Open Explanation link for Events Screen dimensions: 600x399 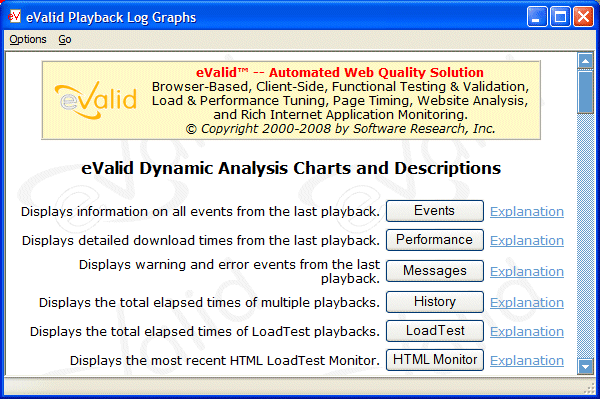[x=527, y=212]
